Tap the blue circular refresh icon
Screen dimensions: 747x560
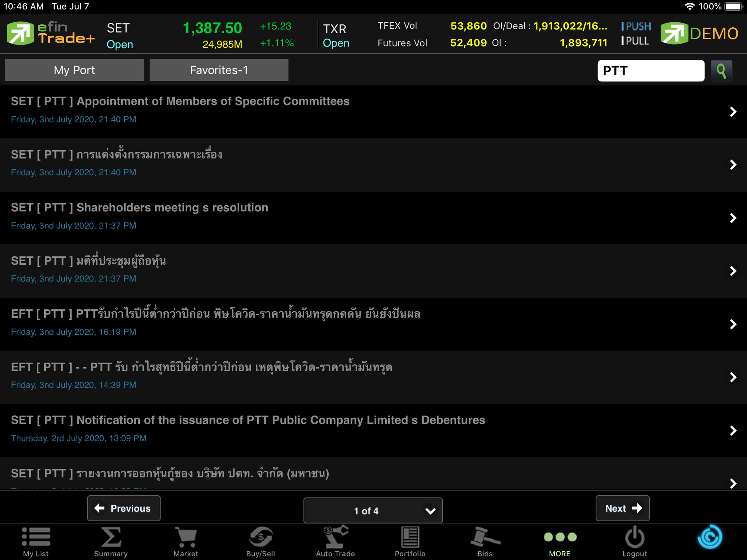pyautogui.click(x=710, y=537)
